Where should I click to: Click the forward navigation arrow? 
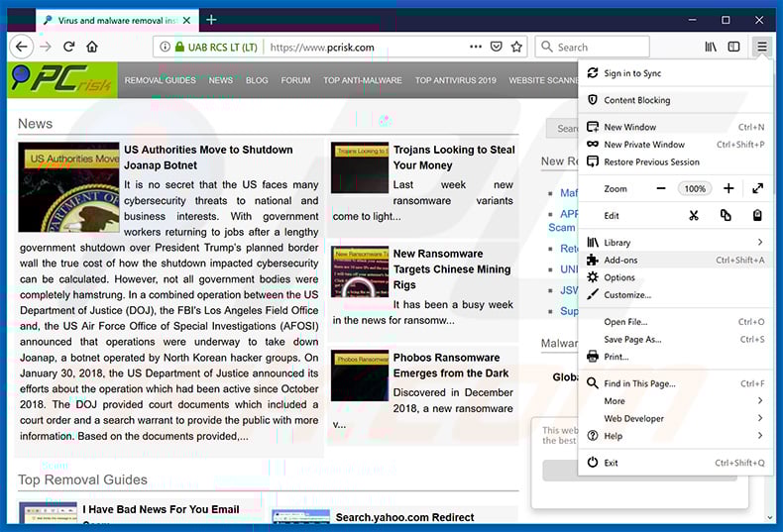pyautogui.click(x=46, y=47)
